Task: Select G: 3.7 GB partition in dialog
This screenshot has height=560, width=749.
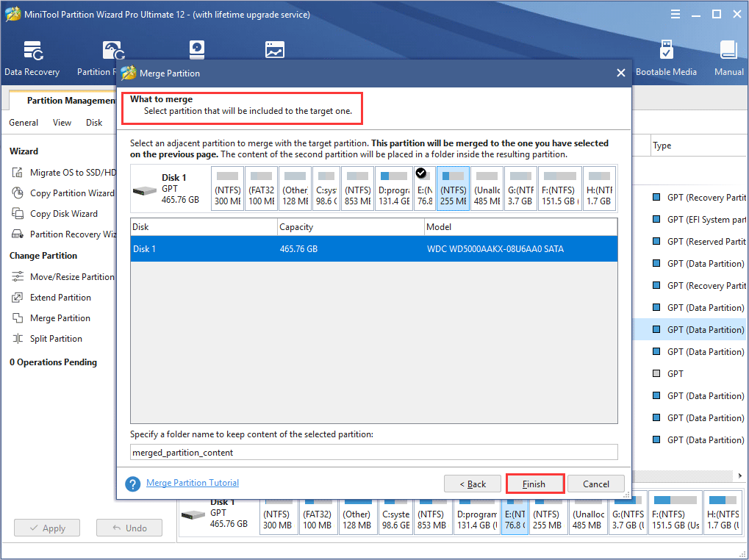Action: tap(520, 189)
